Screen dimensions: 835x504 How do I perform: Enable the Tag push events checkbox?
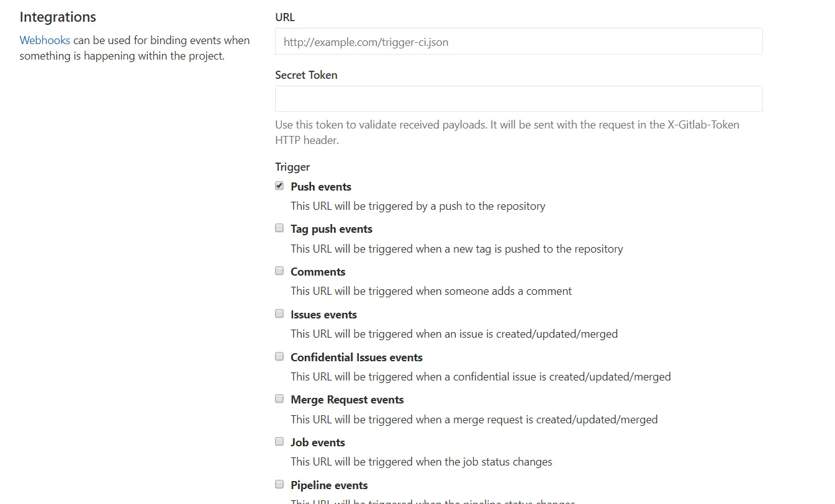pyautogui.click(x=279, y=228)
